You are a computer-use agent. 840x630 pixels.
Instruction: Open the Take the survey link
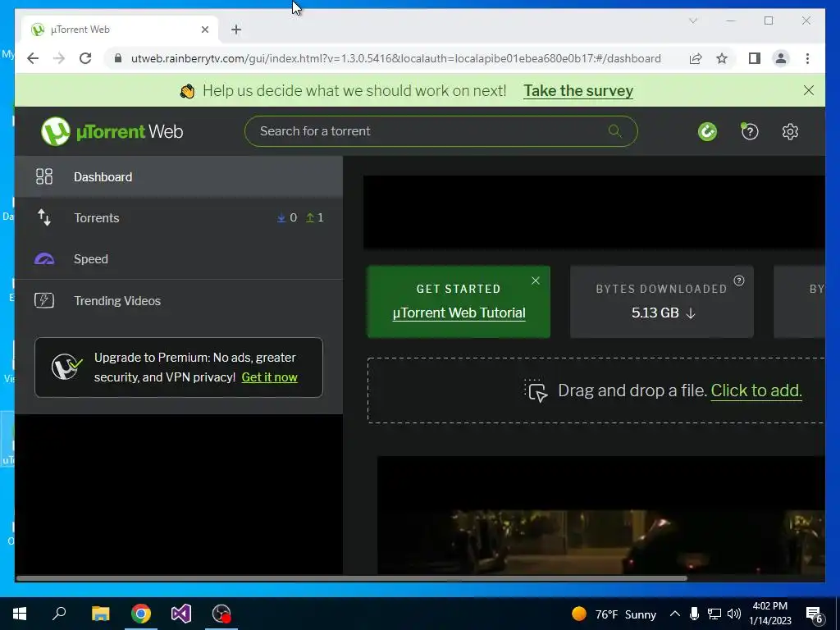pos(578,90)
